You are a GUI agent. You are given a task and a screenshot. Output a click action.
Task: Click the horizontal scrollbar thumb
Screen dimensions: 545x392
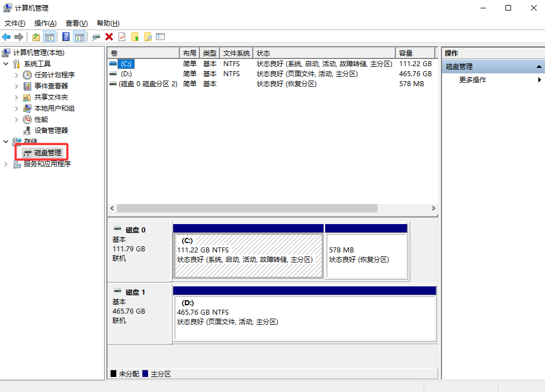[x=247, y=209]
